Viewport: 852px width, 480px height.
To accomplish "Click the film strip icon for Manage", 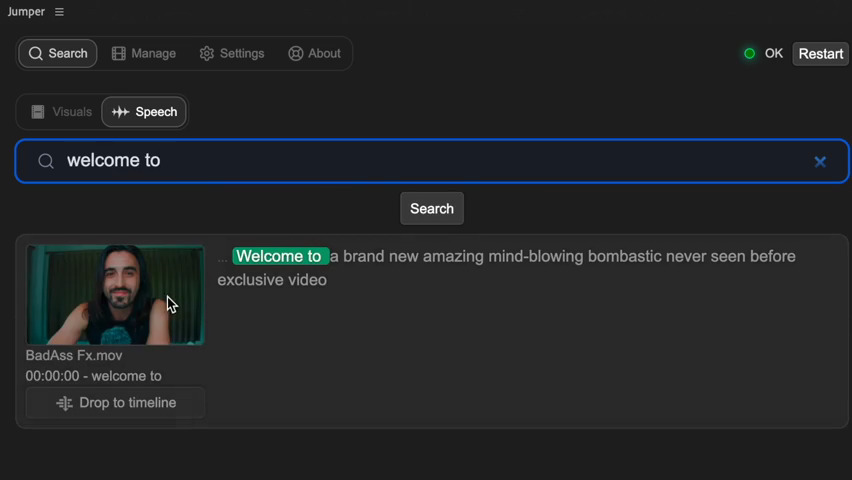I will [119, 53].
